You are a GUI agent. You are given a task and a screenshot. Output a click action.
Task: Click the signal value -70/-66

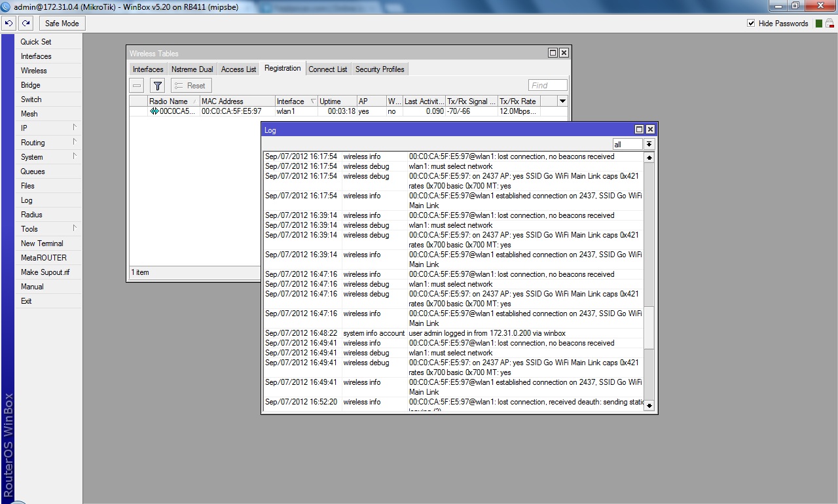pyautogui.click(x=458, y=111)
